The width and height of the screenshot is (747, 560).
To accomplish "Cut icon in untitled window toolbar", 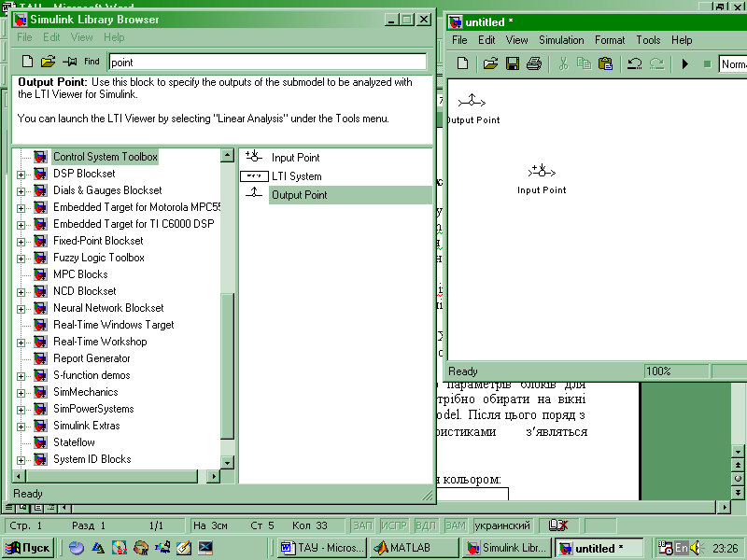I will (564, 63).
